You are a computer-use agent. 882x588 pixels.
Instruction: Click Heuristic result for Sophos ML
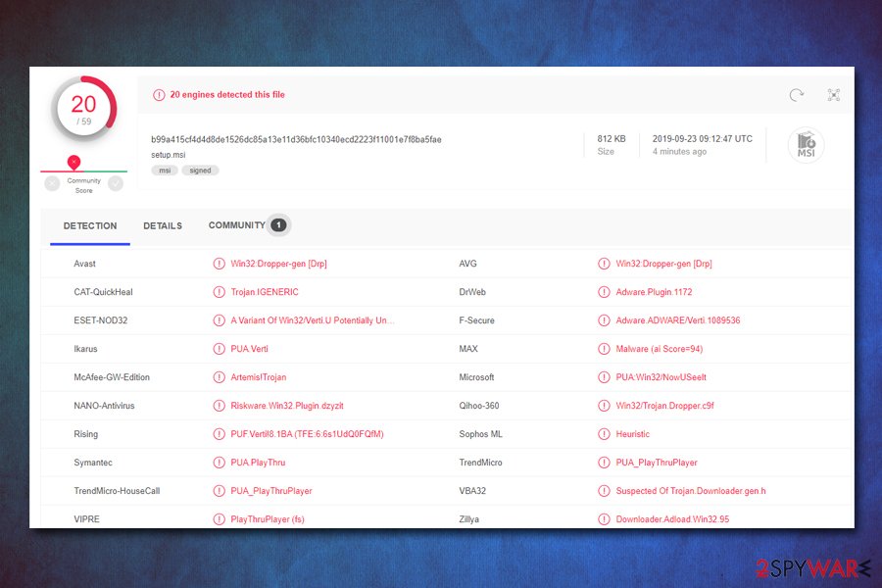pyautogui.click(x=632, y=434)
